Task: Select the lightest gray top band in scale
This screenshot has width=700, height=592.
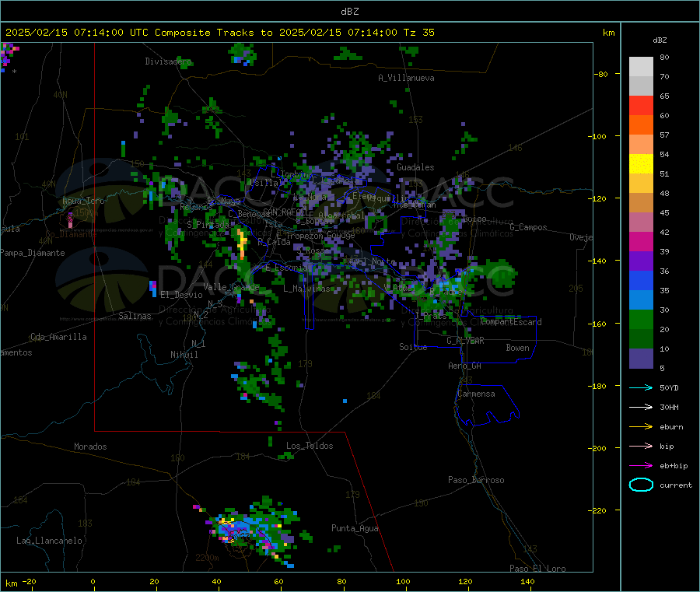Action: click(641, 67)
